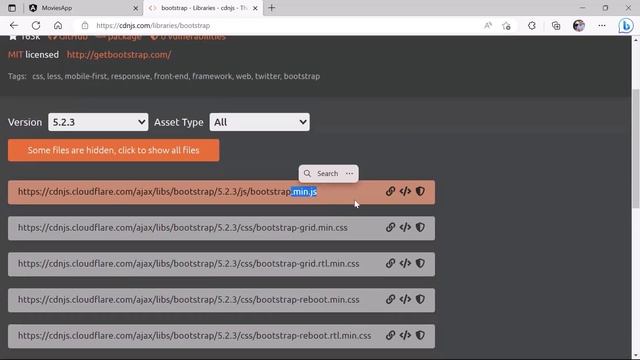Viewport: 640px width, 360px height.
Task: Open browser extensions menu
Action: pyautogui.click(x=531, y=25)
